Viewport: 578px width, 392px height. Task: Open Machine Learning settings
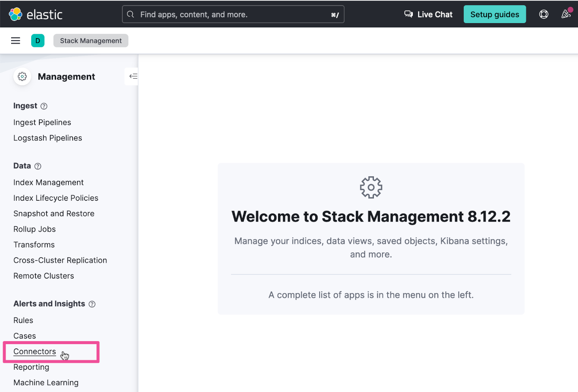(46, 383)
